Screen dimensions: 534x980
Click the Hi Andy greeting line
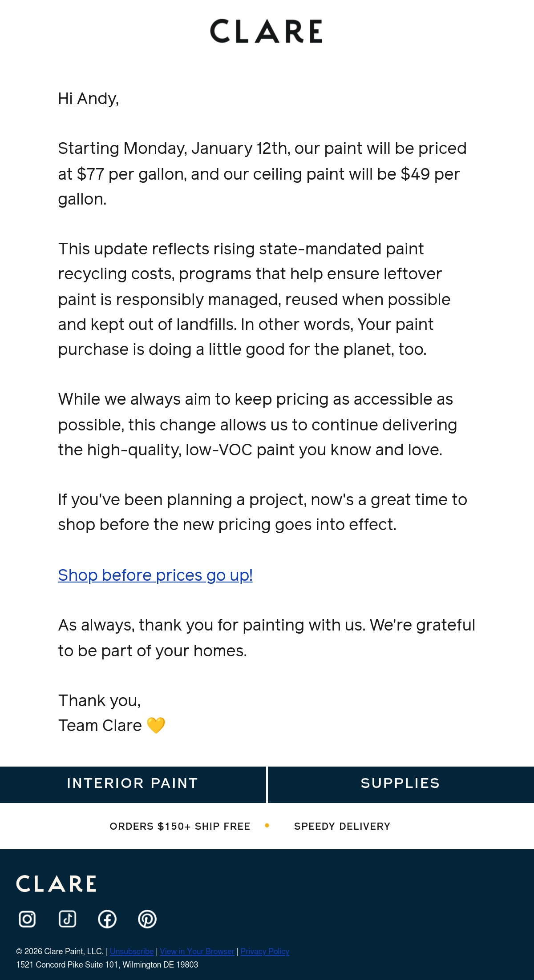click(89, 98)
